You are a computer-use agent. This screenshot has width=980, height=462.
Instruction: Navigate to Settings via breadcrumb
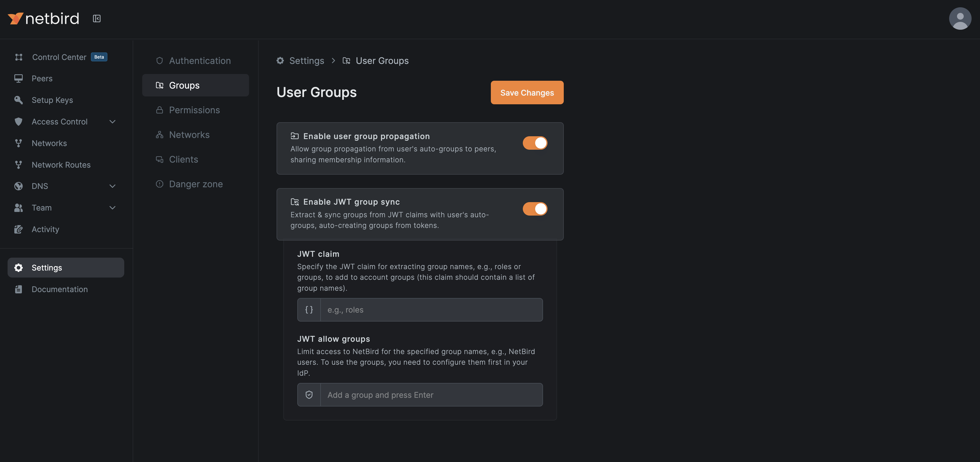coord(306,61)
